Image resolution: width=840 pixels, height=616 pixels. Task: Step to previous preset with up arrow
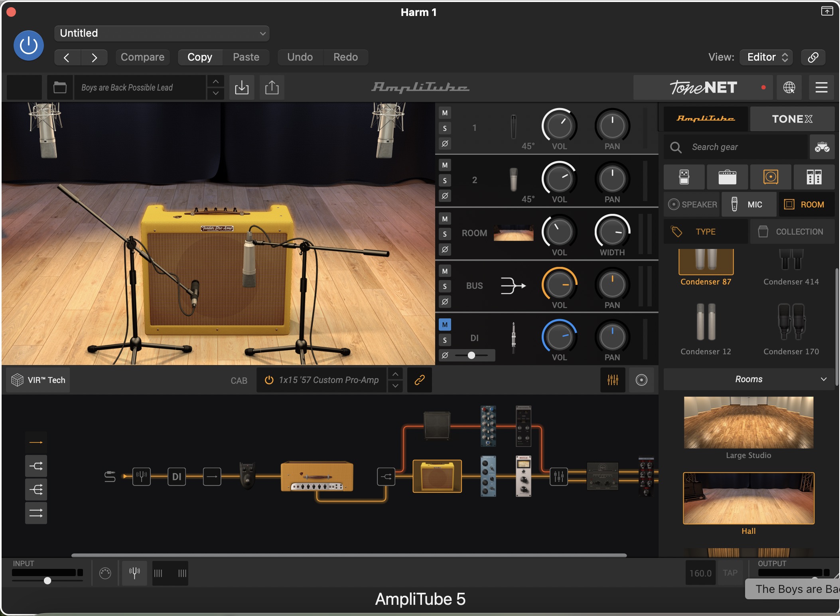coord(216,81)
